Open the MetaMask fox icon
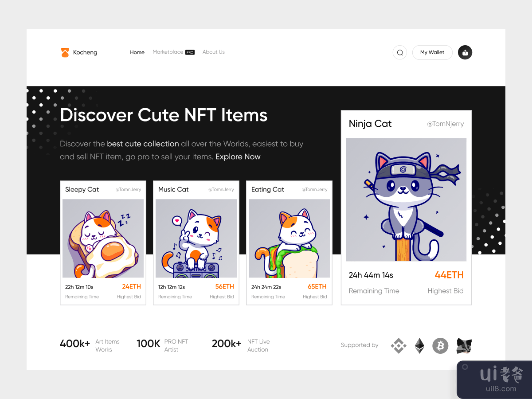The image size is (532, 399). pos(463,345)
